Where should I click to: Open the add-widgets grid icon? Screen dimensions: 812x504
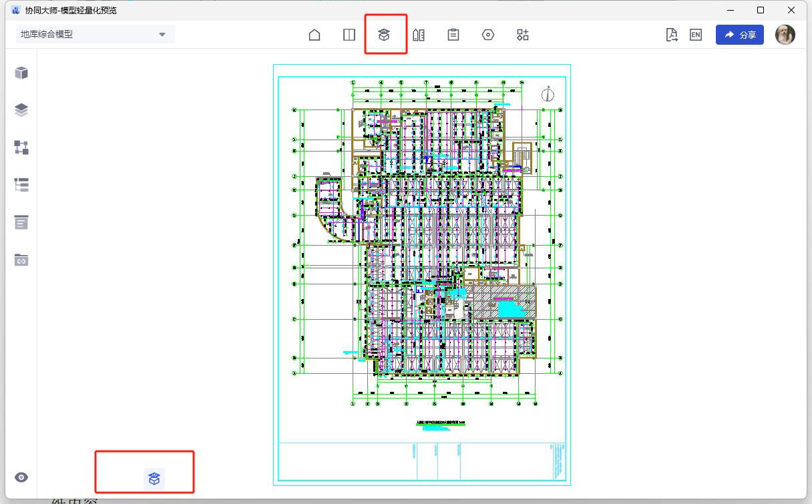[523, 35]
